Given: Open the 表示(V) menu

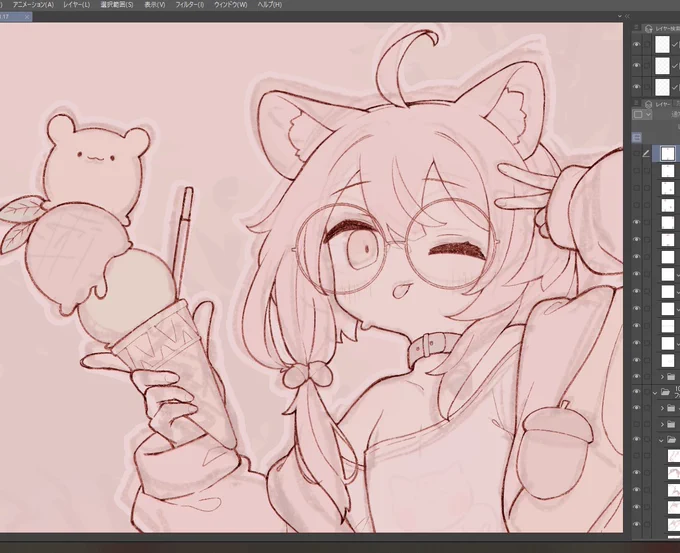Looking at the screenshot, I should [x=154, y=5].
